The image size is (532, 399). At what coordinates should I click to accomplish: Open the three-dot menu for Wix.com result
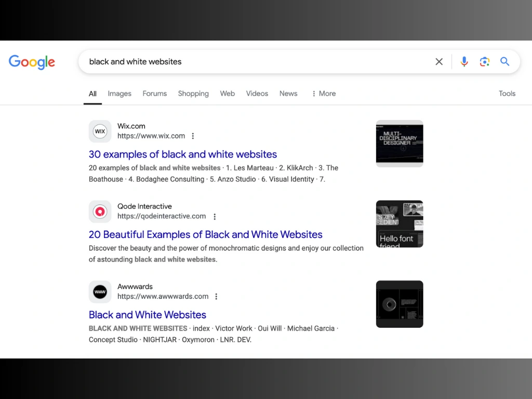coord(193,136)
